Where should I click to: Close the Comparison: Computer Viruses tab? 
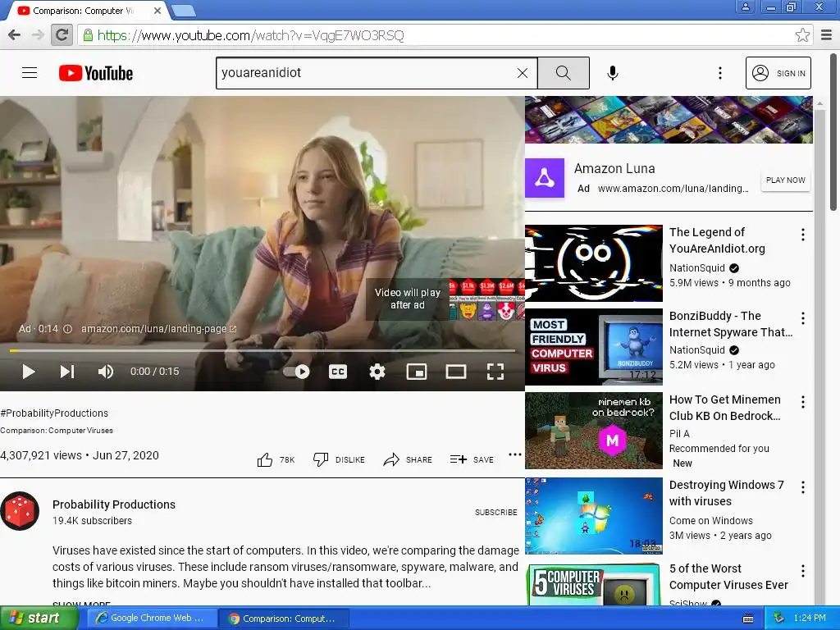click(157, 11)
